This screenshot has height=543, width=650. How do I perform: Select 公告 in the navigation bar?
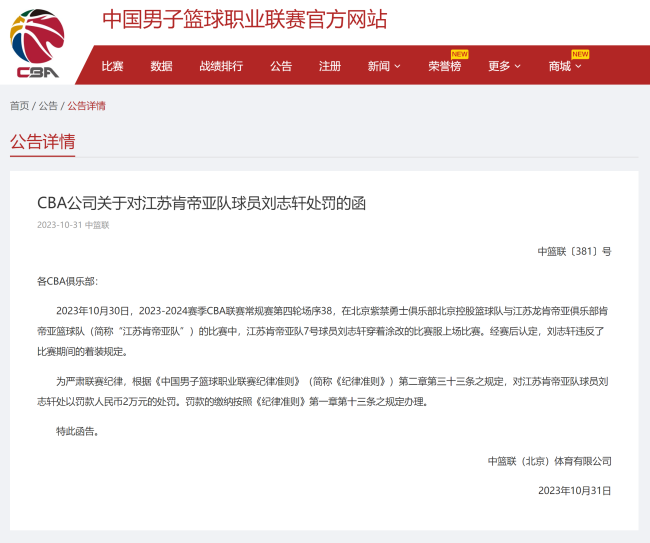coord(281,66)
